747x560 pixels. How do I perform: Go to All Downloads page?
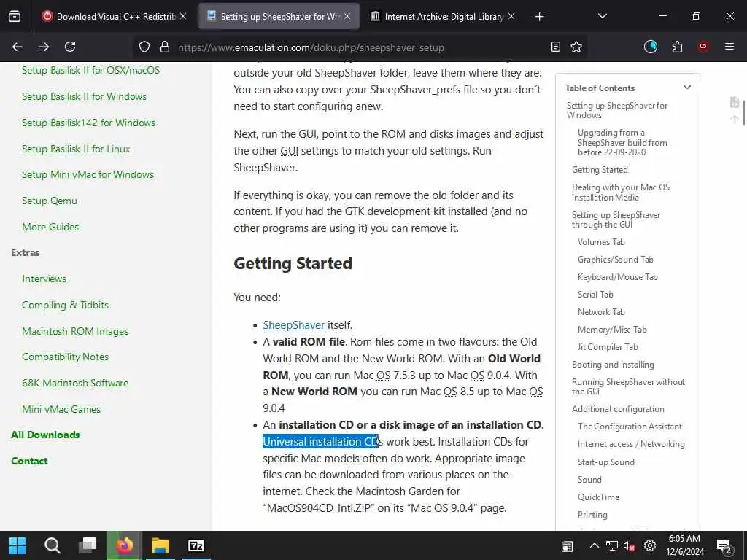[45, 435]
